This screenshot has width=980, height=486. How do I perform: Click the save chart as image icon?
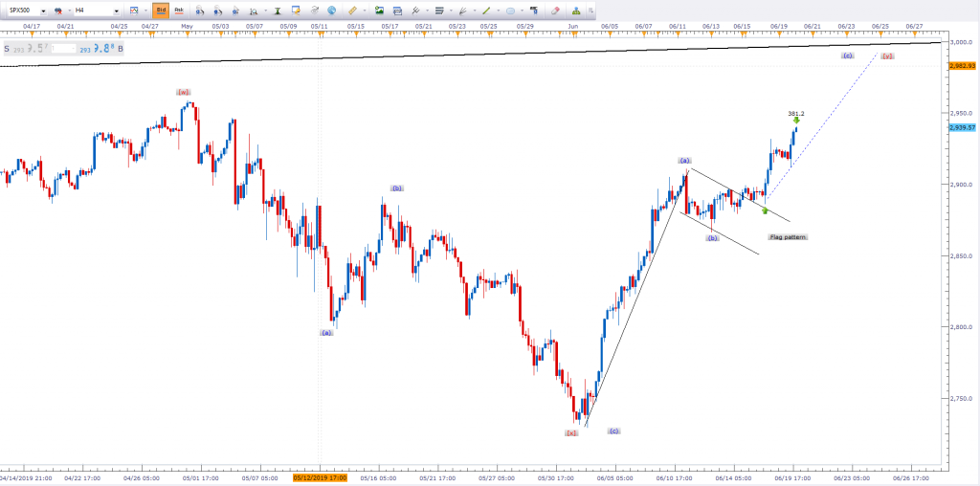coord(379,11)
